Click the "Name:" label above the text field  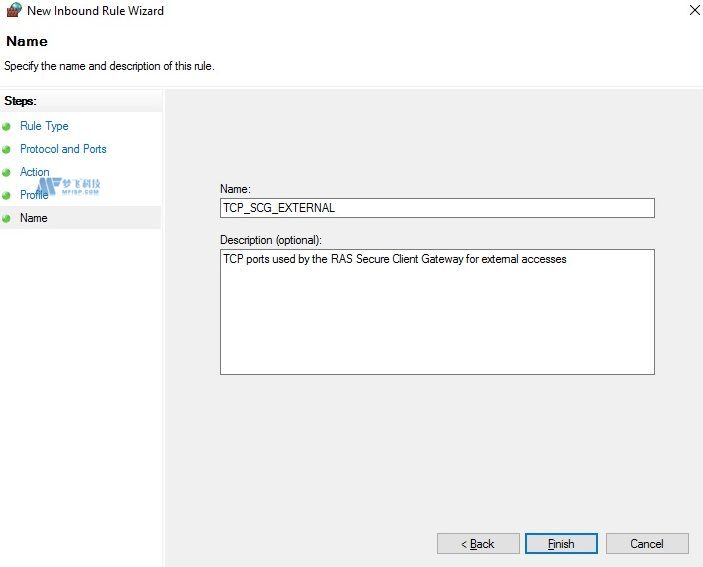pos(235,188)
